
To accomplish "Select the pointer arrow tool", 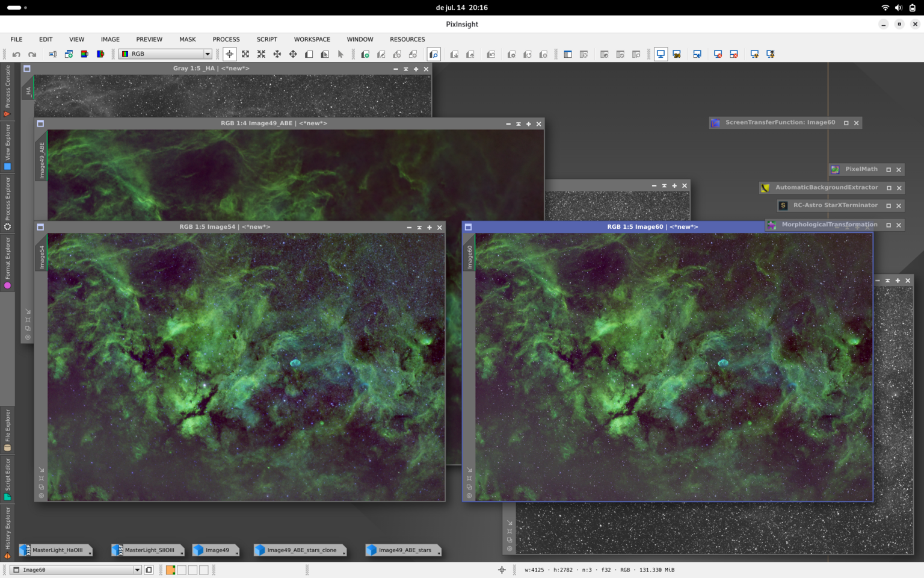I will point(340,54).
